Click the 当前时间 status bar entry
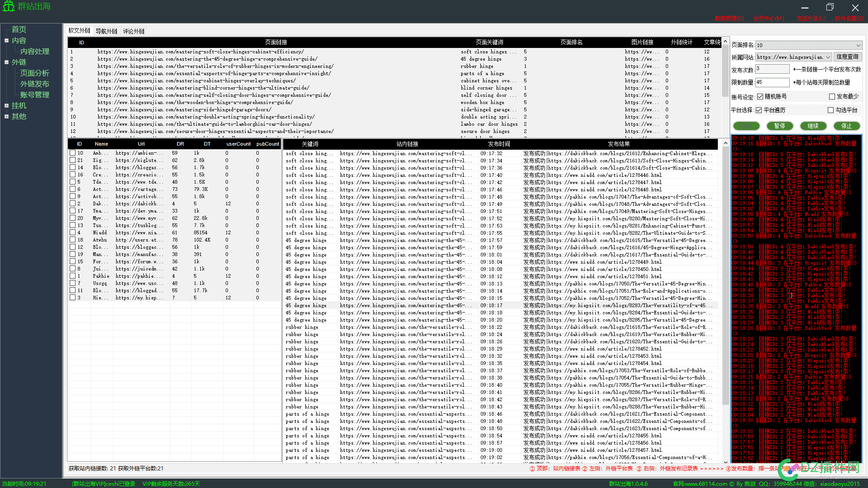Screen dimensions: 868x488 [x=24, y=483]
